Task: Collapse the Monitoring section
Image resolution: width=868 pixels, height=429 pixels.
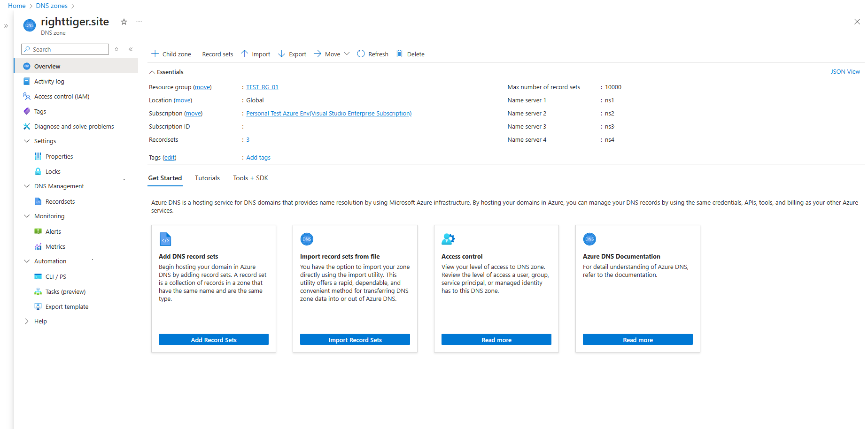Action: pyautogui.click(x=27, y=216)
